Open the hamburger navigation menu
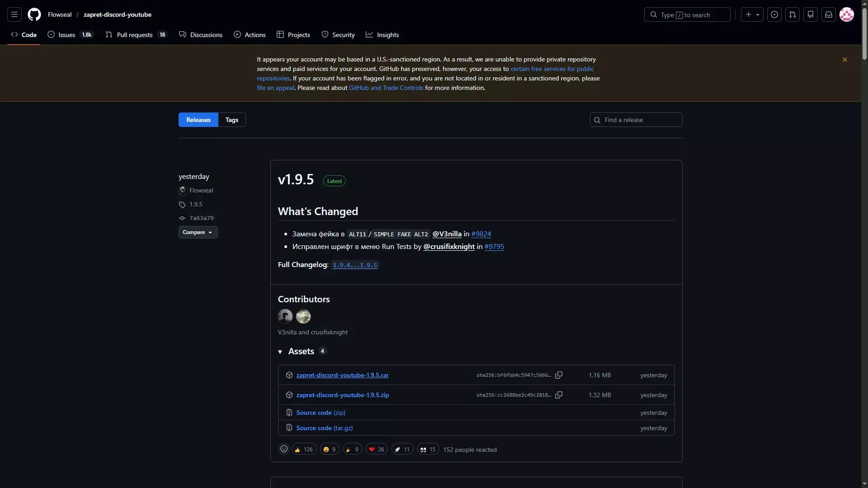868x488 pixels. tap(14, 14)
